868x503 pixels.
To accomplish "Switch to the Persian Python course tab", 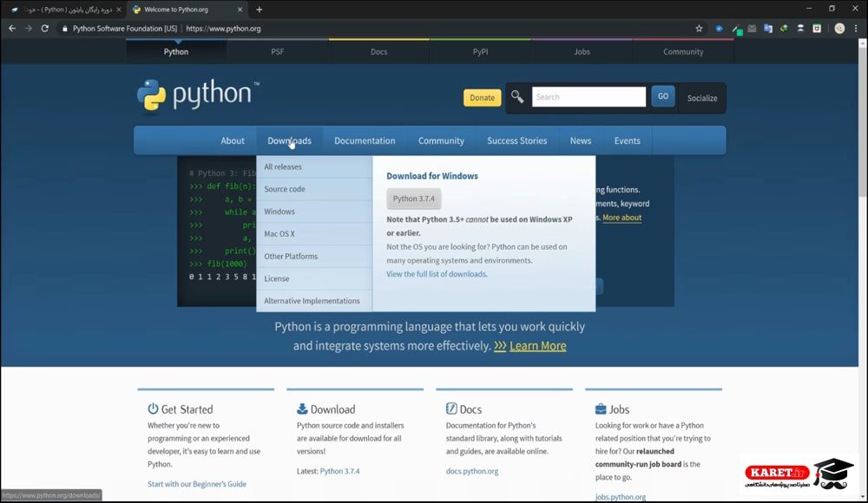I will 65,10.
